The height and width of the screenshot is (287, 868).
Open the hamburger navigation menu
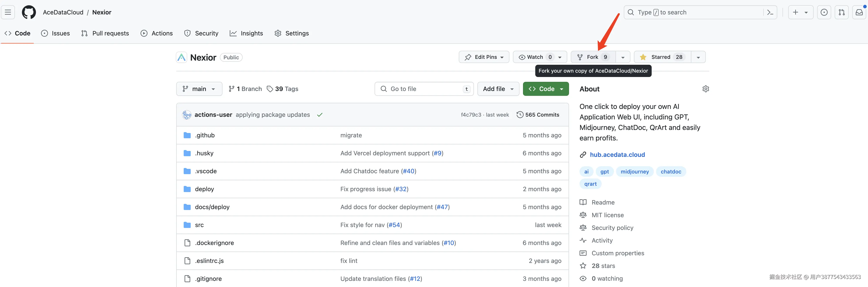[x=8, y=12]
